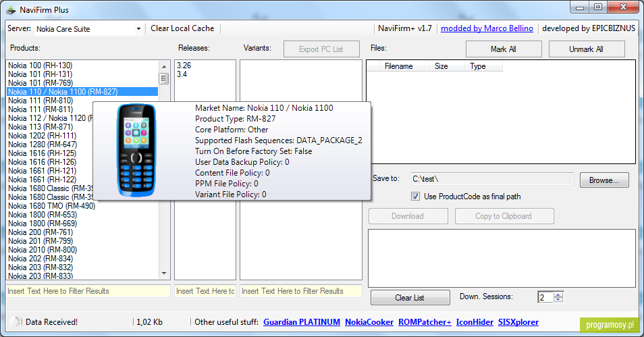644x337 pixels.
Task: Click the Nokia phone thumbnail in tooltip
Action: (136, 151)
